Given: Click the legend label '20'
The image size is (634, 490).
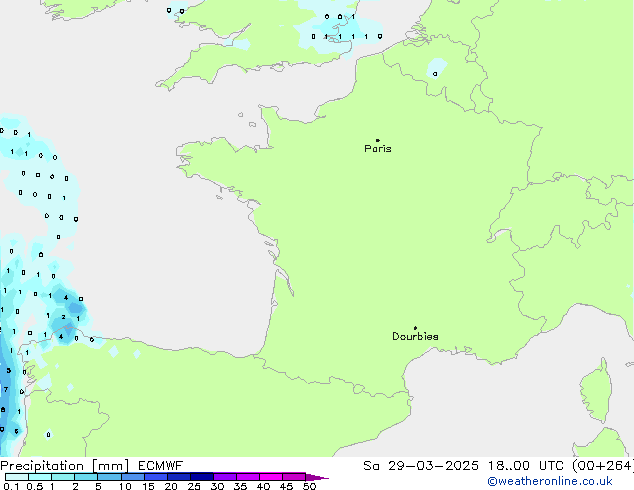Looking at the screenshot, I should pyautogui.click(x=171, y=486).
